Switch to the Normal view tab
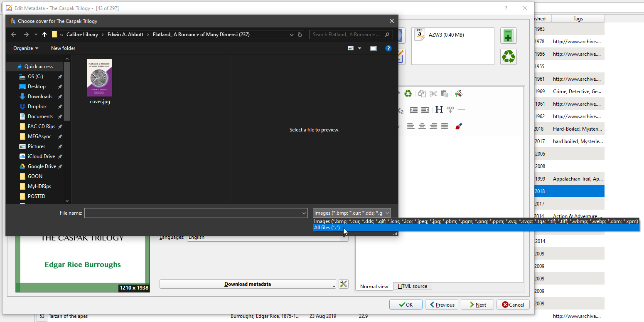The height and width of the screenshot is (322, 644). 374,286
